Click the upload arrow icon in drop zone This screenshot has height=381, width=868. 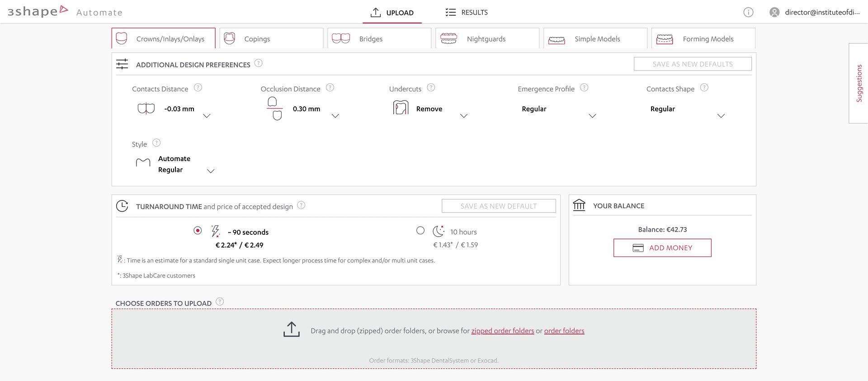coord(292,329)
